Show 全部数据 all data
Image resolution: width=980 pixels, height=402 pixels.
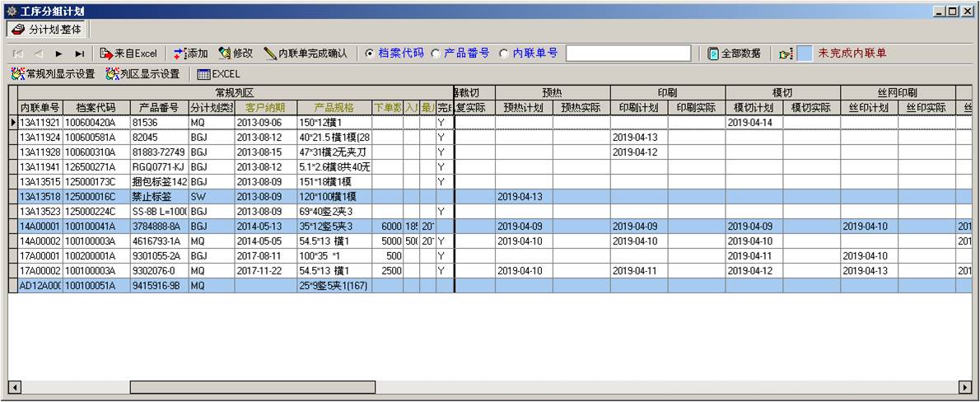point(734,54)
